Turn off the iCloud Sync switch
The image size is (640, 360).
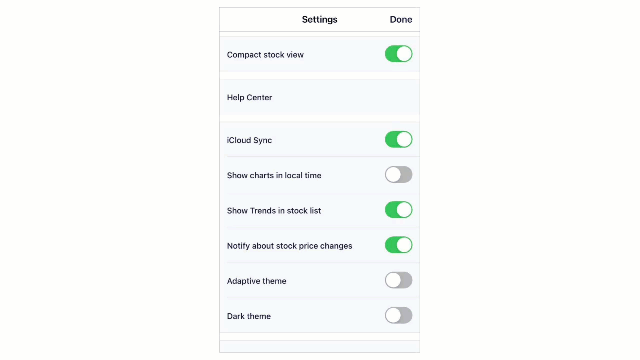398,140
